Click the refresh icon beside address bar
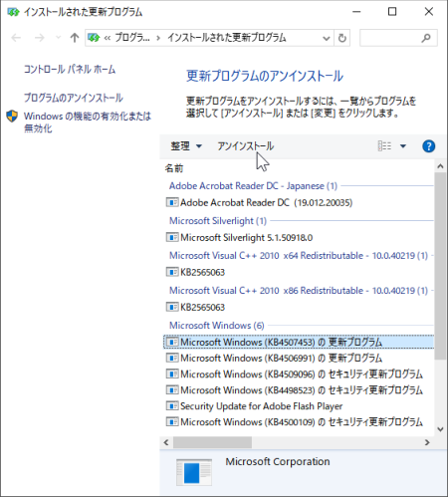The height and width of the screenshot is (497, 448). [342, 38]
